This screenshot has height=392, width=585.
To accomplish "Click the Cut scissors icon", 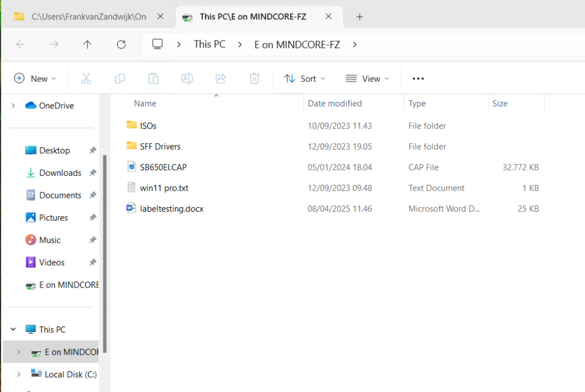I will tap(86, 79).
